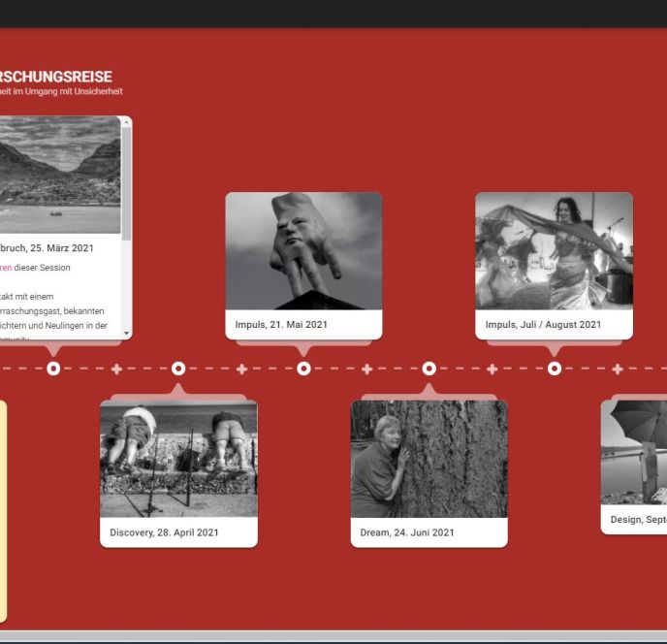Image resolution: width=667 pixels, height=644 pixels.
Task: Select timeline marker above Discovery, 28. April card
Action: (178, 369)
